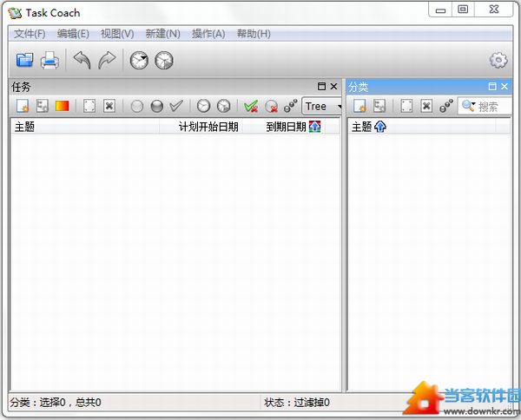Click status text 分类：选择0，总共0

point(56,403)
